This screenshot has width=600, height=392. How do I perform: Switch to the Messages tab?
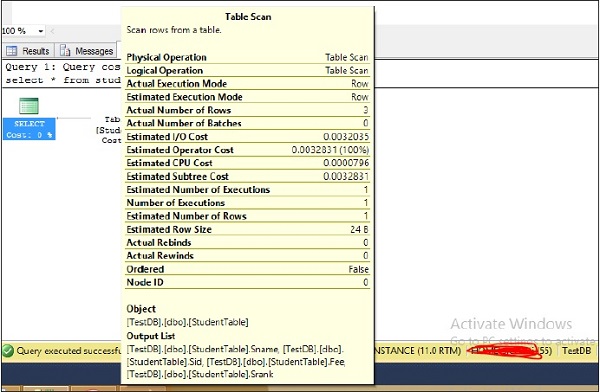(x=86, y=51)
